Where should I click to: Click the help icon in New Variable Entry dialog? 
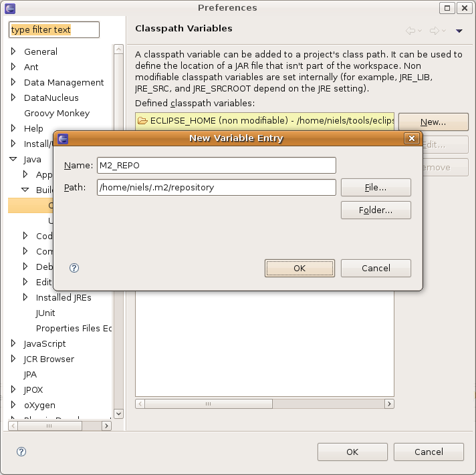click(74, 268)
